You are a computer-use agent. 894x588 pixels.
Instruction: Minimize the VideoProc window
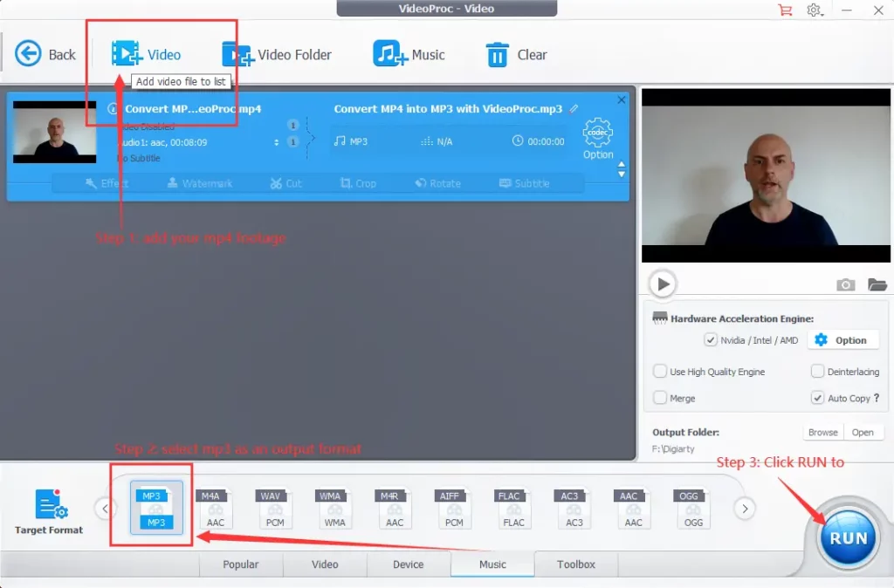click(847, 10)
